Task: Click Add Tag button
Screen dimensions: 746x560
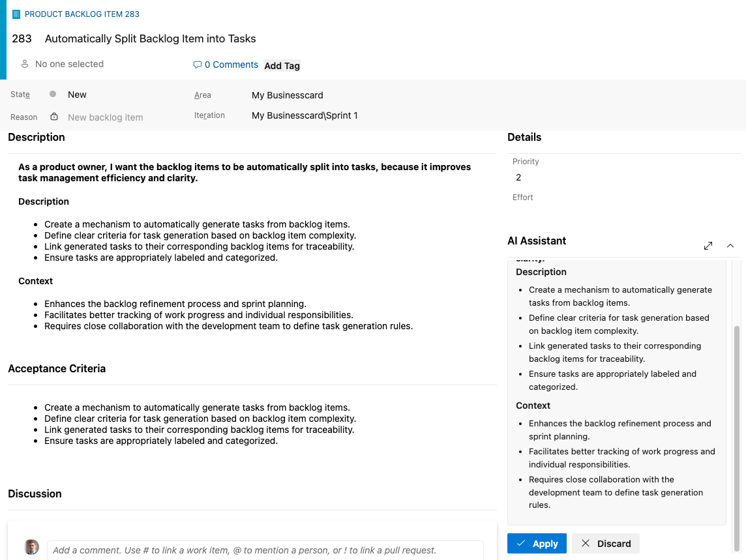Action: (282, 66)
